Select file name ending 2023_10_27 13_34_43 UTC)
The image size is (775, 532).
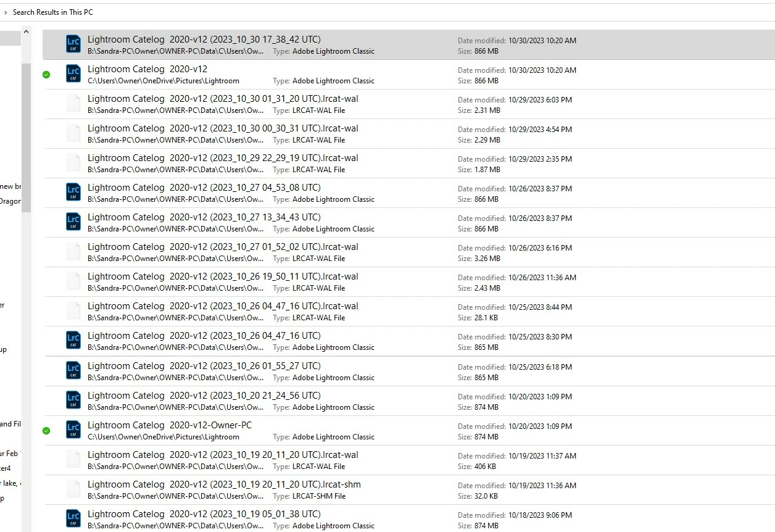point(204,217)
